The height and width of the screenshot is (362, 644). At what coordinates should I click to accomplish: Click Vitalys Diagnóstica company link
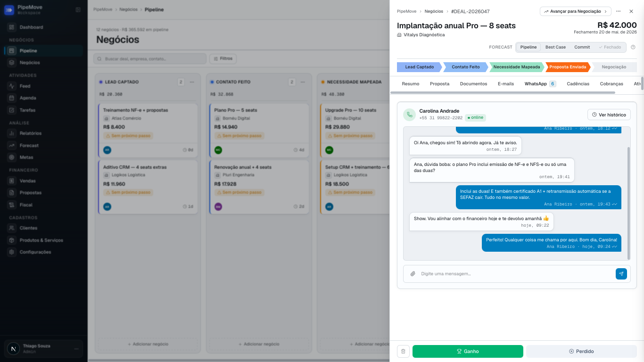point(424,35)
